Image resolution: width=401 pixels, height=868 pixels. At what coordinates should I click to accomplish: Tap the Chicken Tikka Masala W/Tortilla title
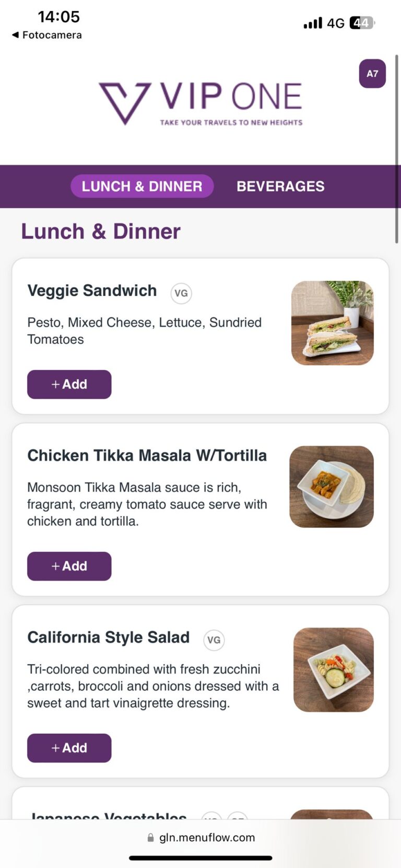(x=147, y=456)
